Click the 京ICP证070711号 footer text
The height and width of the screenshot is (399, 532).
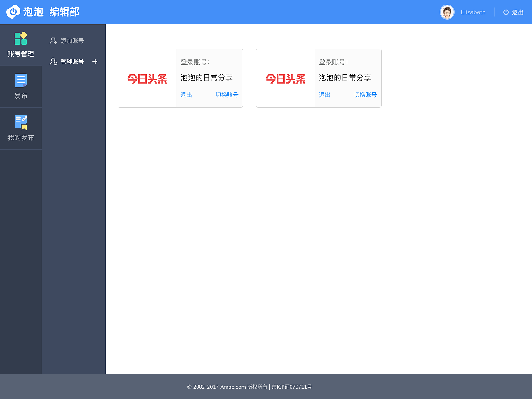292,387
